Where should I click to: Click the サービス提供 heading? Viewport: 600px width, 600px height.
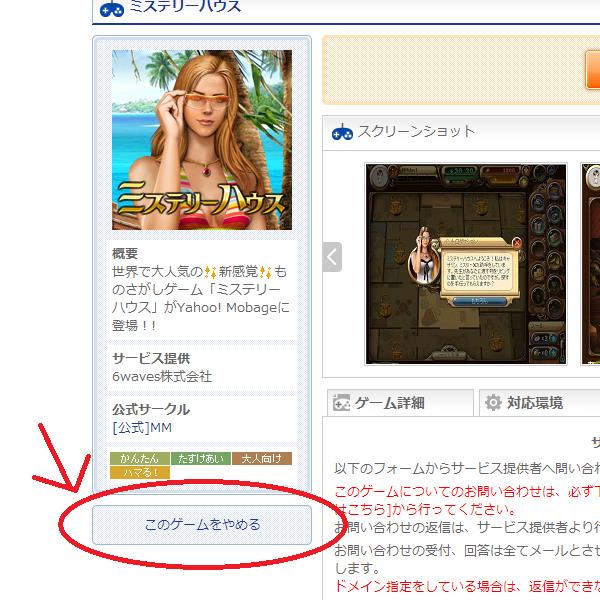pyautogui.click(x=151, y=359)
